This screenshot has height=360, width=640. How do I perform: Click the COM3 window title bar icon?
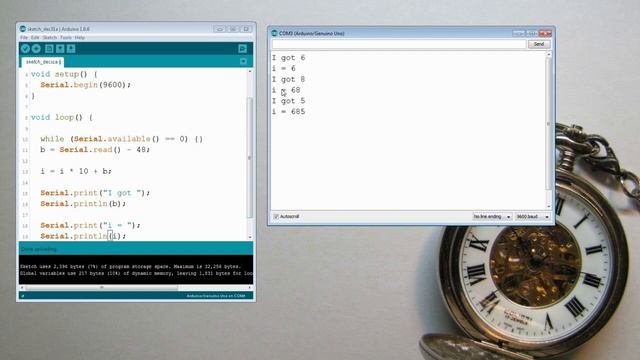[x=274, y=33]
